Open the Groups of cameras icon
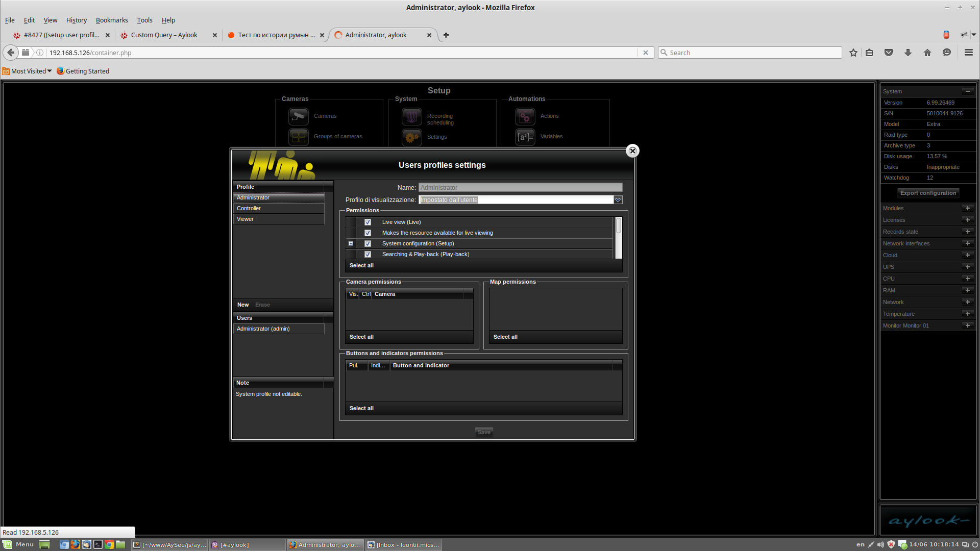This screenshot has height=551, width=980. point(299,137)
